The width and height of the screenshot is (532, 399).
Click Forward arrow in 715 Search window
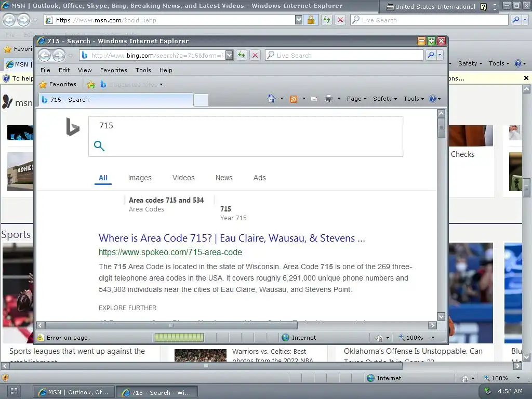click(59, 55)
